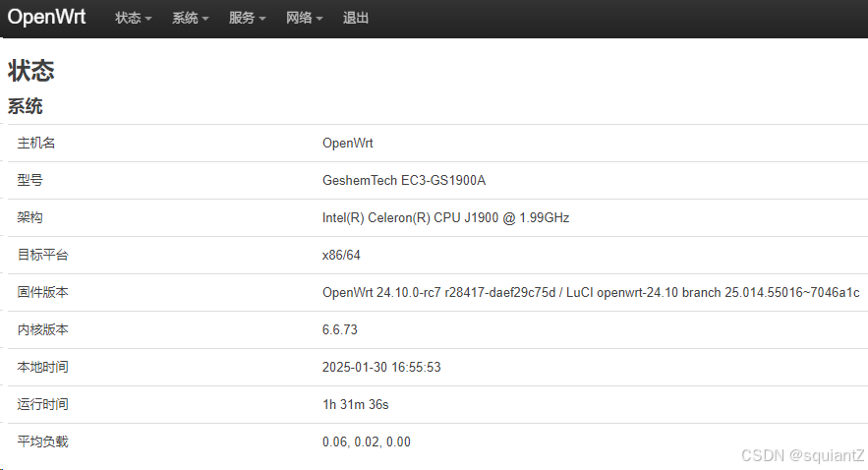Viewport: 868px width, 470px height.
Task: Click the 目标平台 row label
Action: click(x=42, y=255)
